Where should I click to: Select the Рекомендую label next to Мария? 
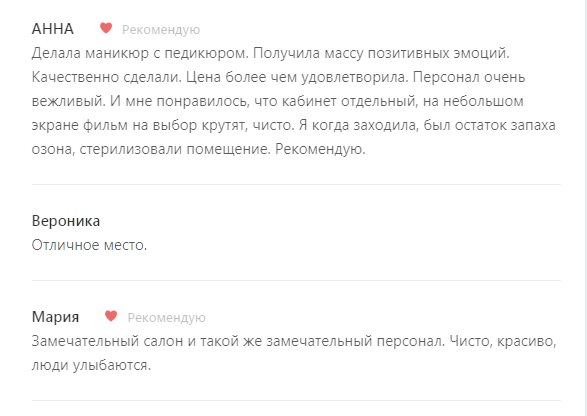[x=166, y=318]
